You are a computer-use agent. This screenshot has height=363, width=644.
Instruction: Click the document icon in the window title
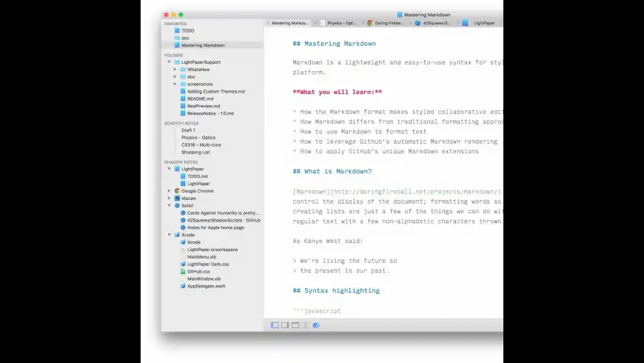coord(400,15)
